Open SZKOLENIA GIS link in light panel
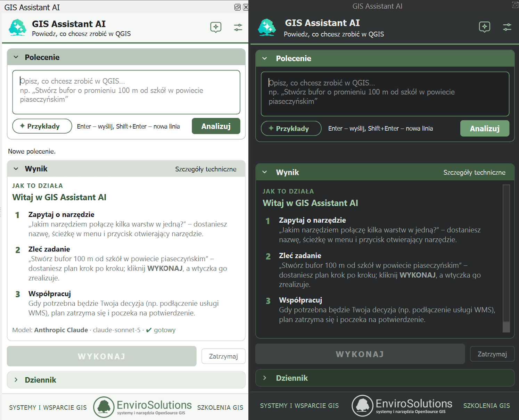This screenshot has height=420, width=519. click(x=220, y=407)
